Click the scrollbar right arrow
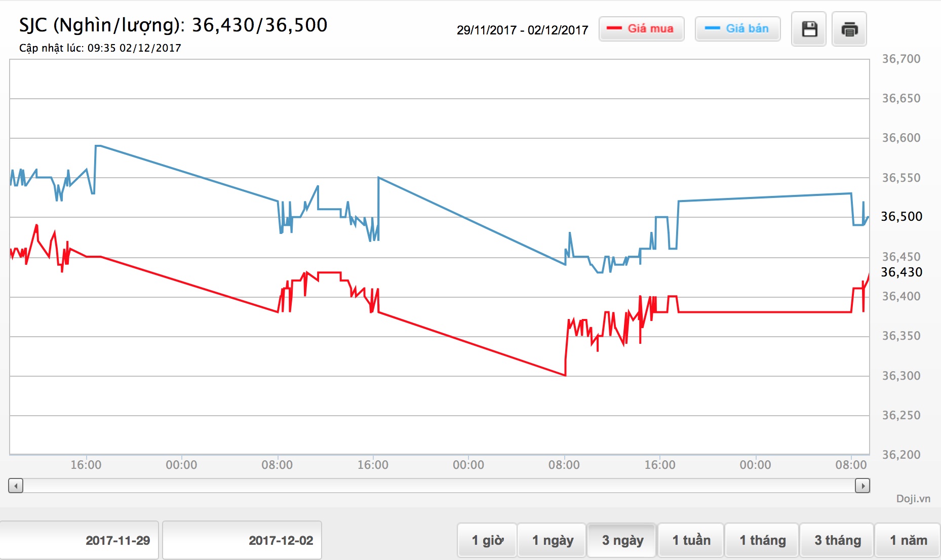 pyautogui.click(x=862, y=486)
